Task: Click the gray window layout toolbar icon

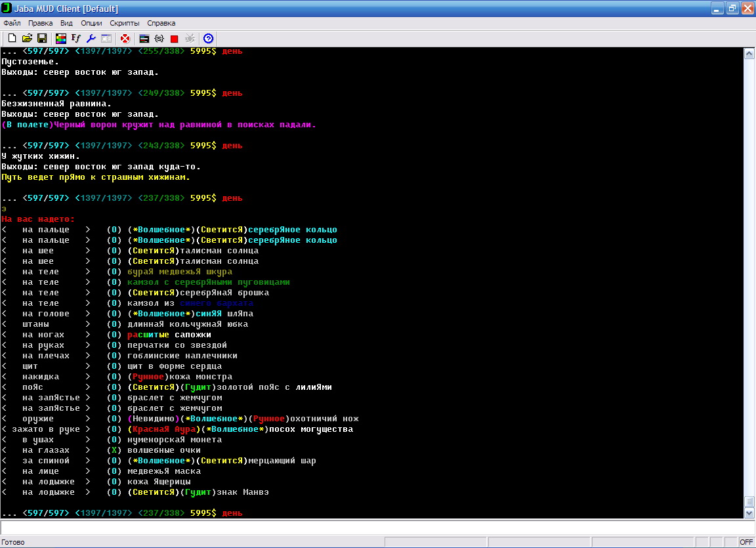Action: pos(106,39)
